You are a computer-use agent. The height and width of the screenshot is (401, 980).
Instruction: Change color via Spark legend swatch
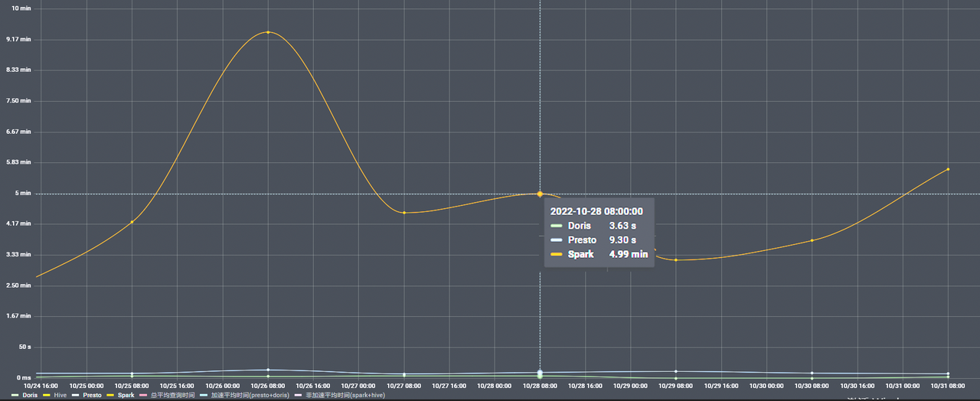pos(111,395)
